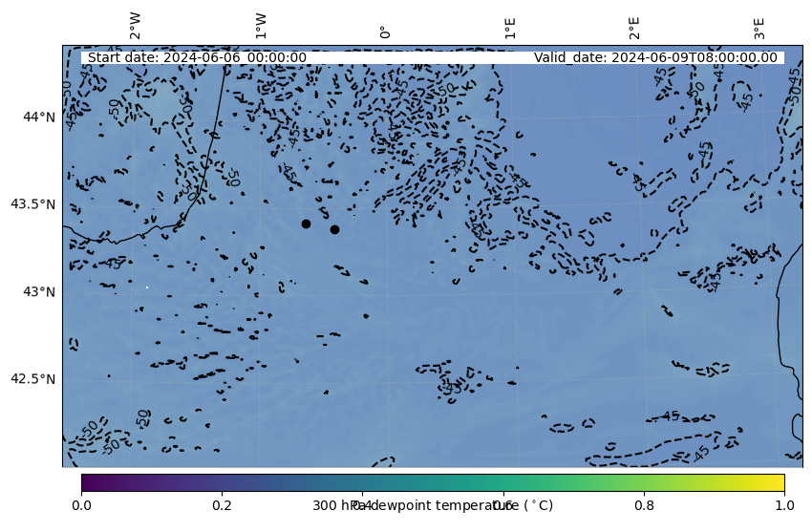
Task: Select the 43.5°N latitude tick label
Action: tap(32, 204)
